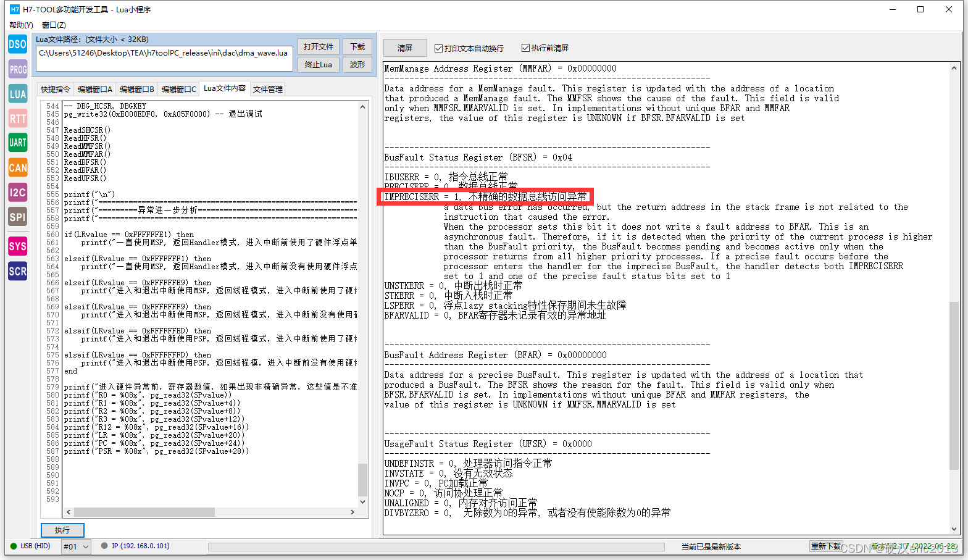Select the SCR screen icon
The width and height of the screenshot is (968, 560).
coord(17,271)
